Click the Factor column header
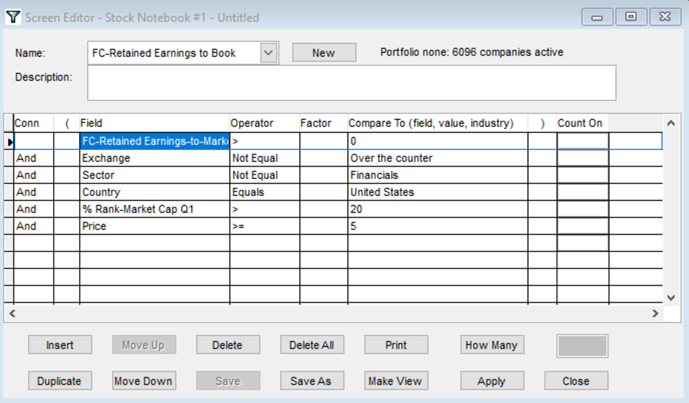 pos(324,123)
